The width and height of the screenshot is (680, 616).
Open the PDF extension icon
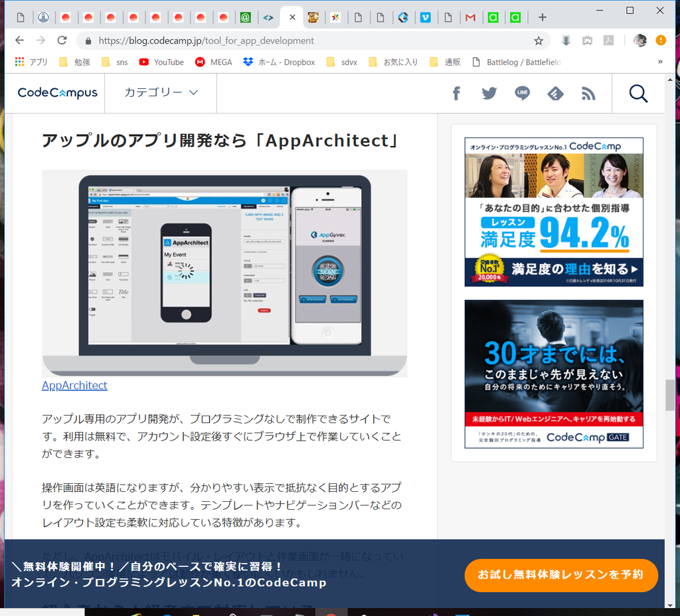point(608,40)
